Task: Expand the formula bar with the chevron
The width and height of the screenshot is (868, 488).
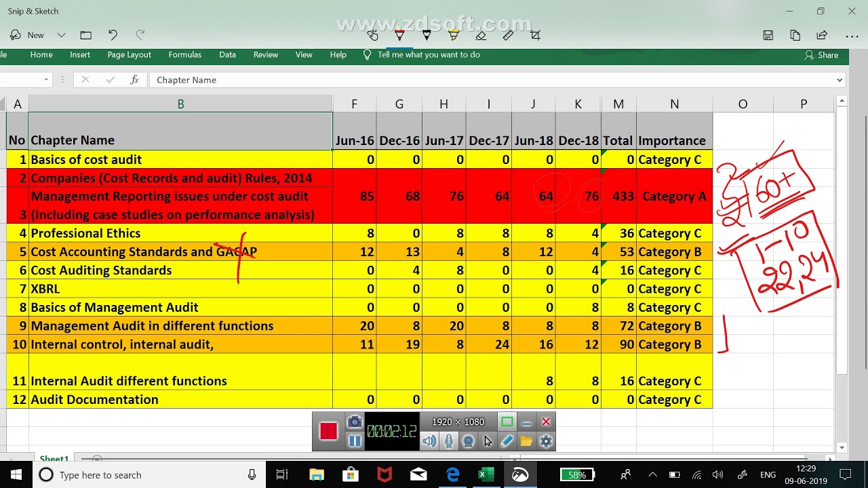Action: pos(840,80)
